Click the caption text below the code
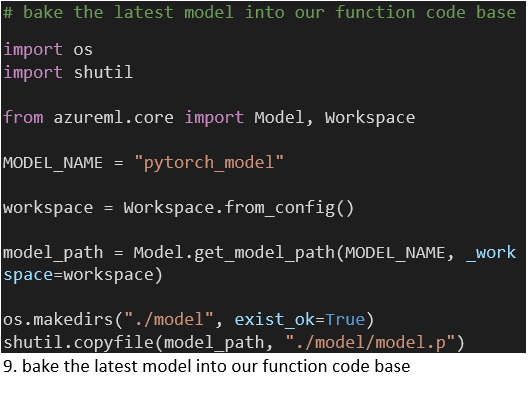 [x=206, y=366]
